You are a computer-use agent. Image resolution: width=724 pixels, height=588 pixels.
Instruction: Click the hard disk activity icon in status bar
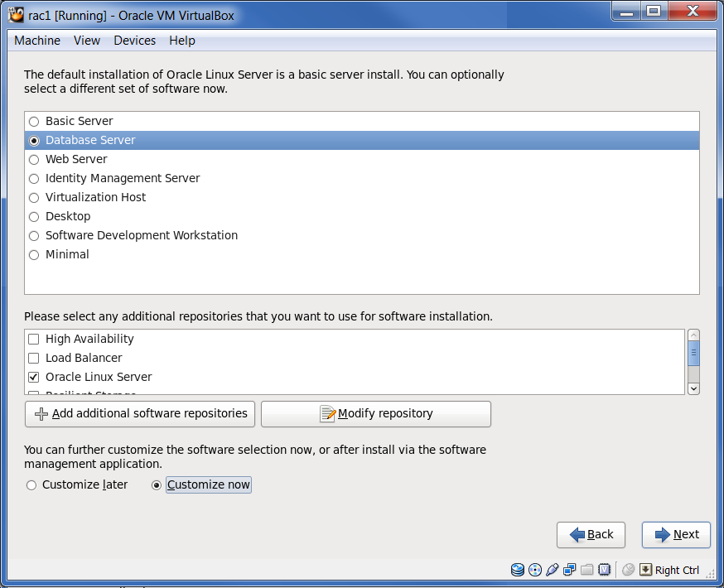(517, 570)
